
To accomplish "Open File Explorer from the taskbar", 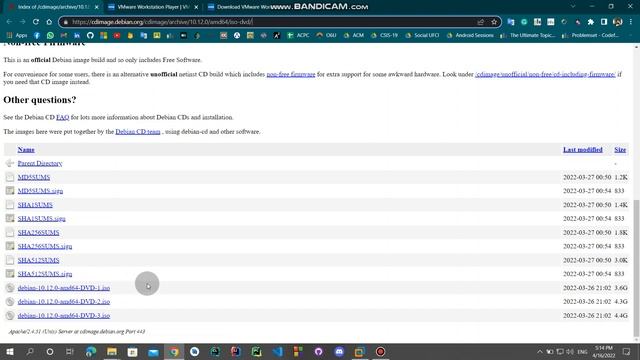I will [112, 351].
